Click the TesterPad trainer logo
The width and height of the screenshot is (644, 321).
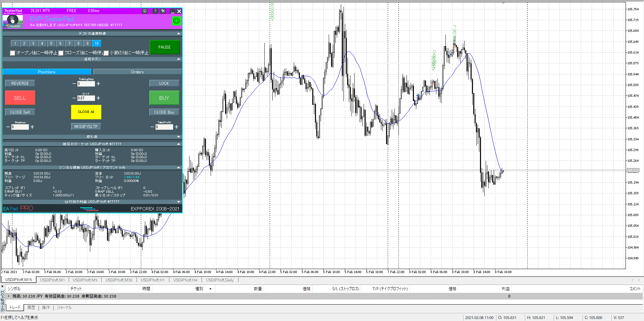point(13,21)
